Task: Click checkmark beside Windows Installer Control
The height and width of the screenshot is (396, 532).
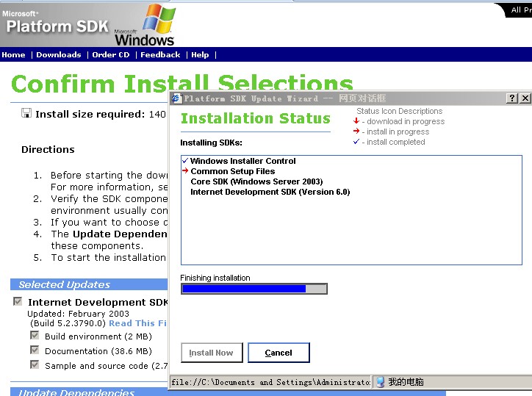Action: [x=185, y=160]
